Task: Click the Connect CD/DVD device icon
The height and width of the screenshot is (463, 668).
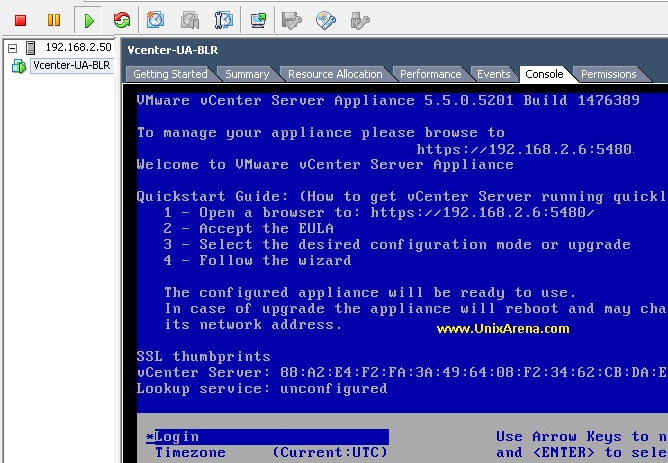Action: pyautogui.click(x=326, y=20)
